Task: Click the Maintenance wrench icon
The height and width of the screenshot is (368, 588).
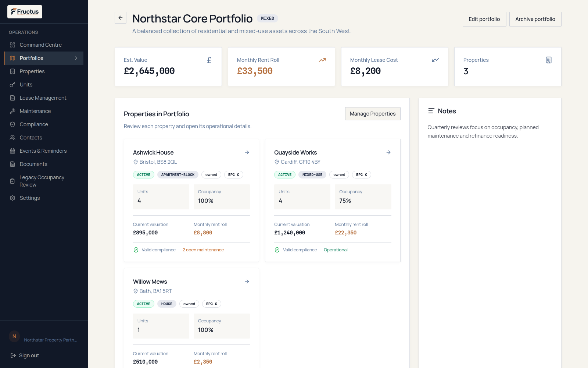Action: coord(12,111)
